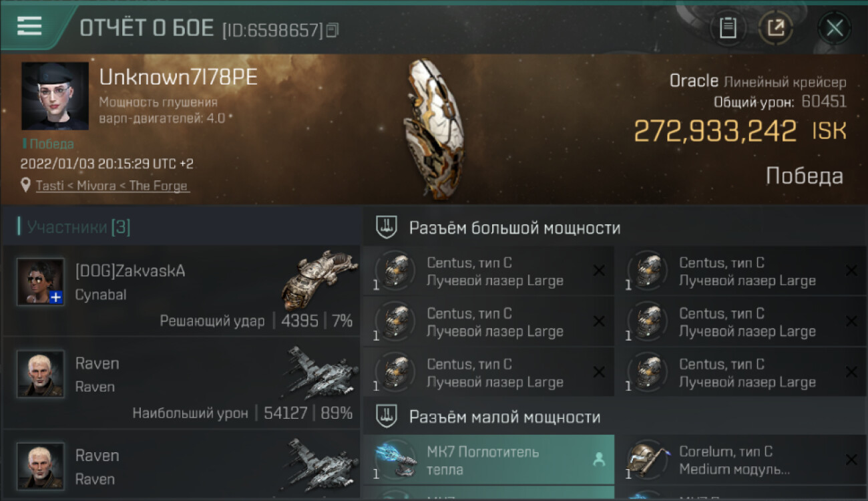Screen dimensions: 868x501
Task: Click the pilot icon on МК7 Поглотитель тепла
Action: (598, 460)
